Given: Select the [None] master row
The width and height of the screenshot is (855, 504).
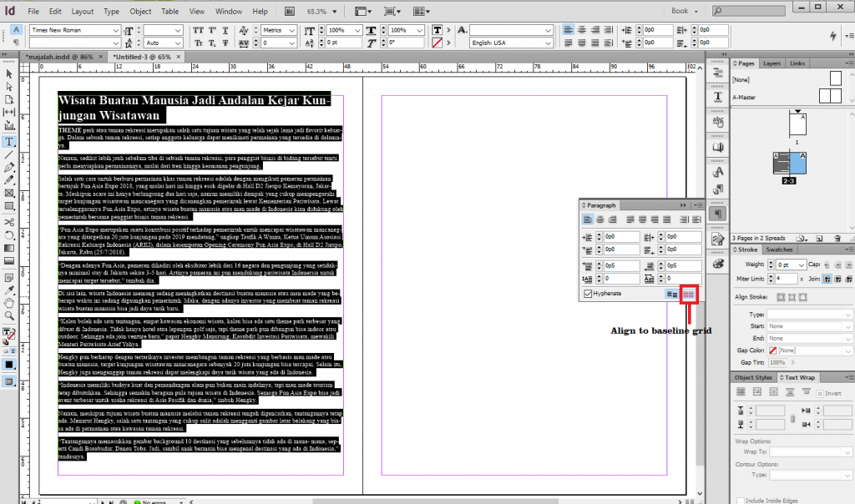Looking at the screenshot, I should [788, 79].
